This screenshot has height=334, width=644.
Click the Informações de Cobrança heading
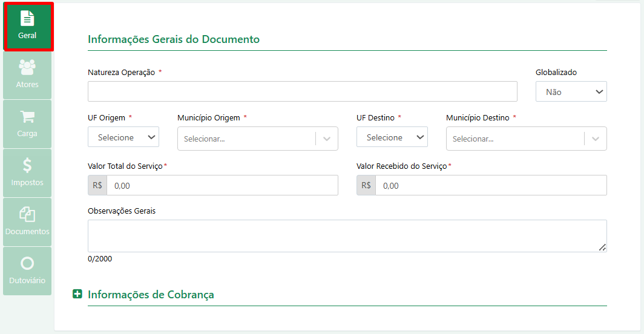pyautogui.click(x=151, y=295)
